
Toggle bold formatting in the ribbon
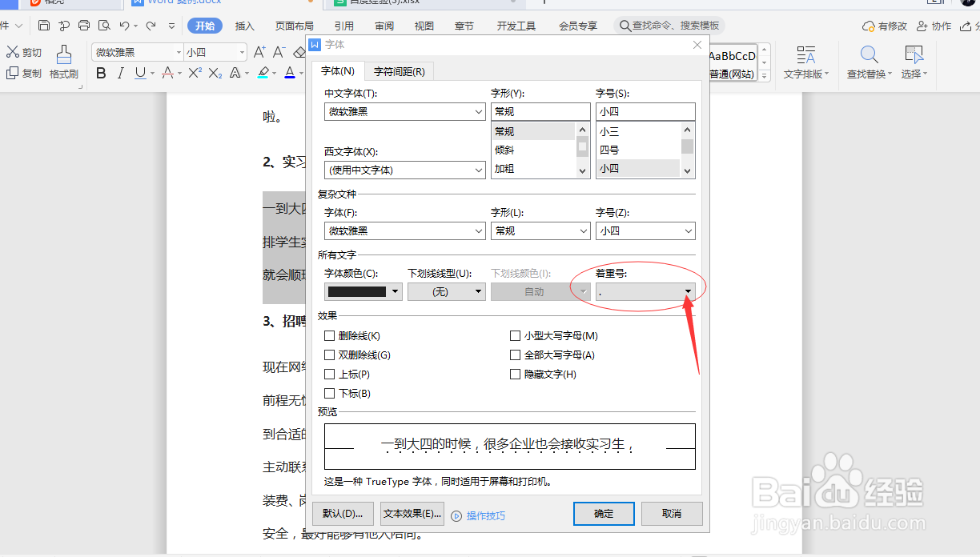(101, 73)
